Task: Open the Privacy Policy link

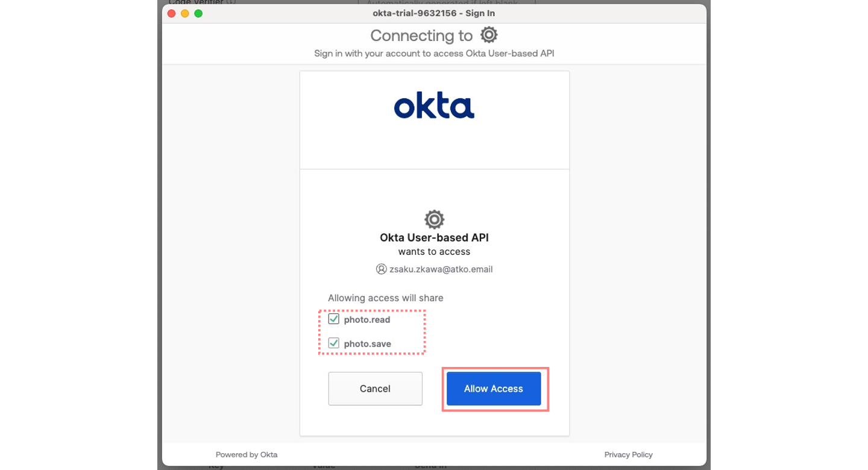Action: click(x=628, y=454)
